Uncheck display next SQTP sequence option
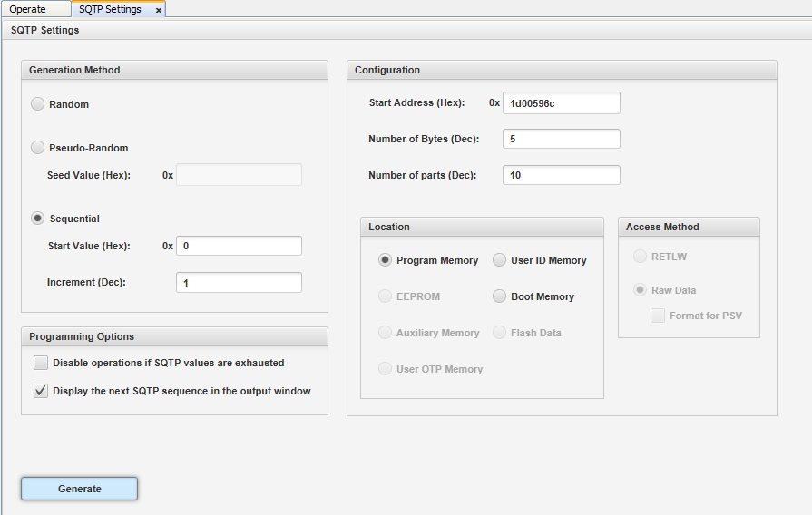812x515 pixels. [41, 391]
